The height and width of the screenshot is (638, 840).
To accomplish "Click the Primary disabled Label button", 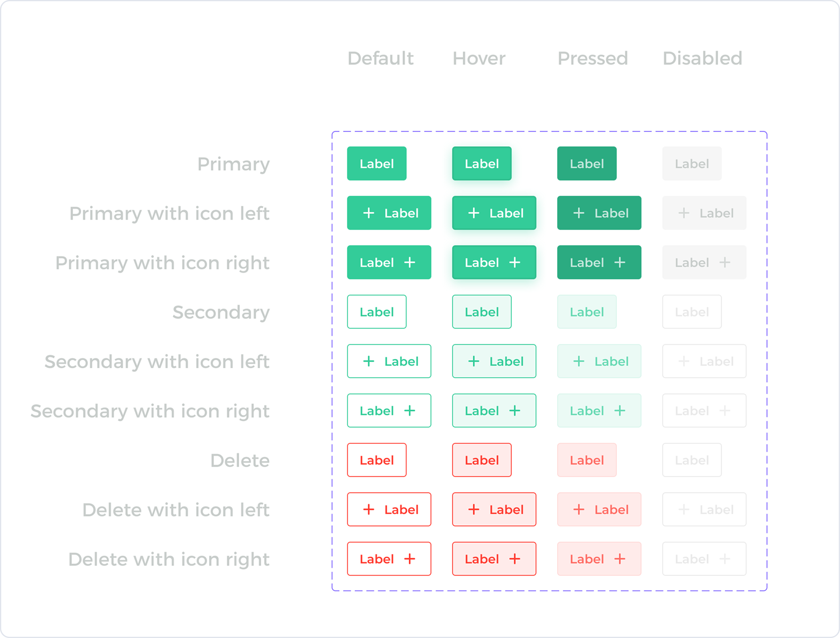I will point(692,163).
